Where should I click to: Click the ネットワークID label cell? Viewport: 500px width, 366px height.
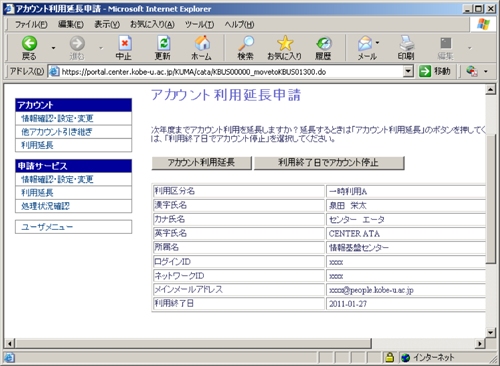(x=238, y=276)
